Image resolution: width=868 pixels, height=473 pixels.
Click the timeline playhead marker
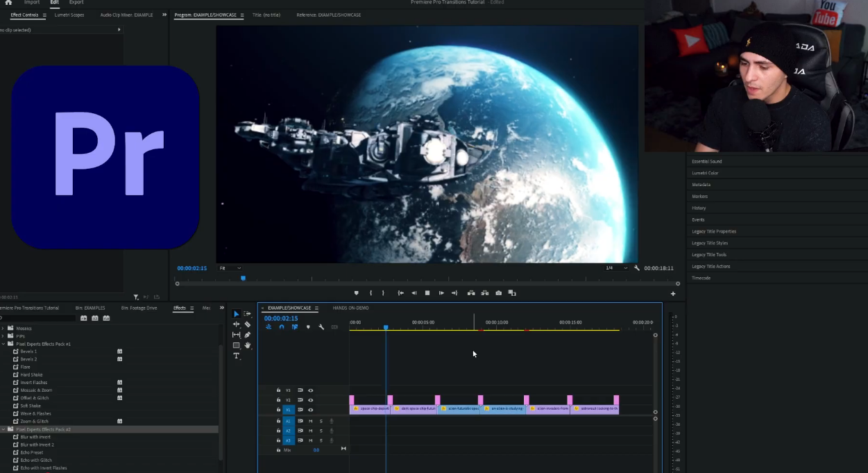coord(386,327)
